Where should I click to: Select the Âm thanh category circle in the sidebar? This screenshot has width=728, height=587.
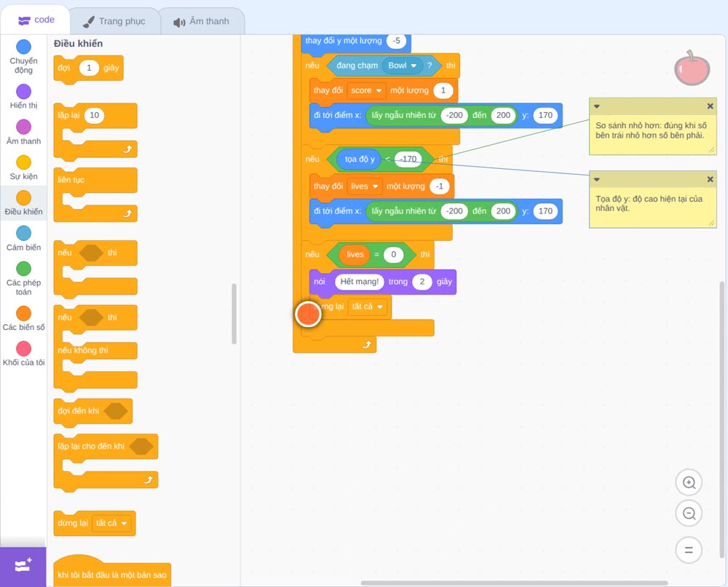coord(23,127)
